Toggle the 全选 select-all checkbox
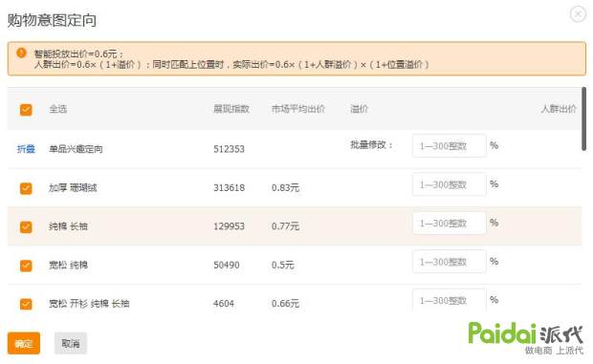The image size is (593, 364). [x=26, y=110]
